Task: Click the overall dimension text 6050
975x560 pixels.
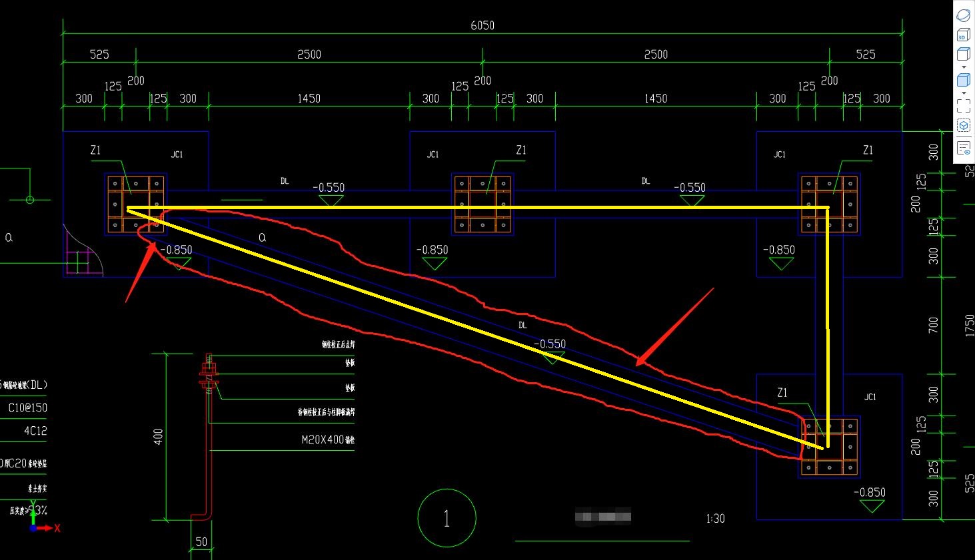Action: [x=483, y=25]
